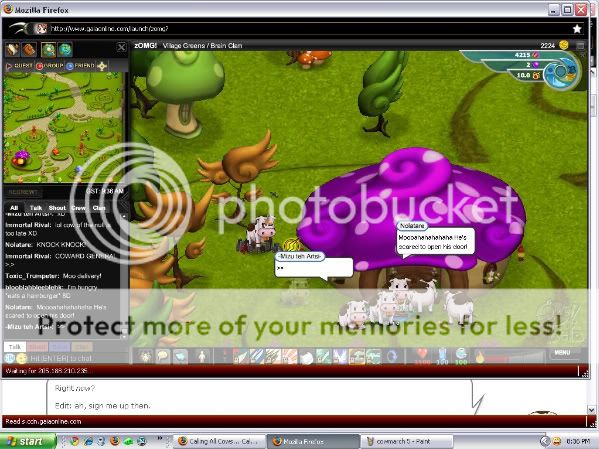599x449 pixels.
Task: Switch to the Talk chat tab
Action: [36, 208]
